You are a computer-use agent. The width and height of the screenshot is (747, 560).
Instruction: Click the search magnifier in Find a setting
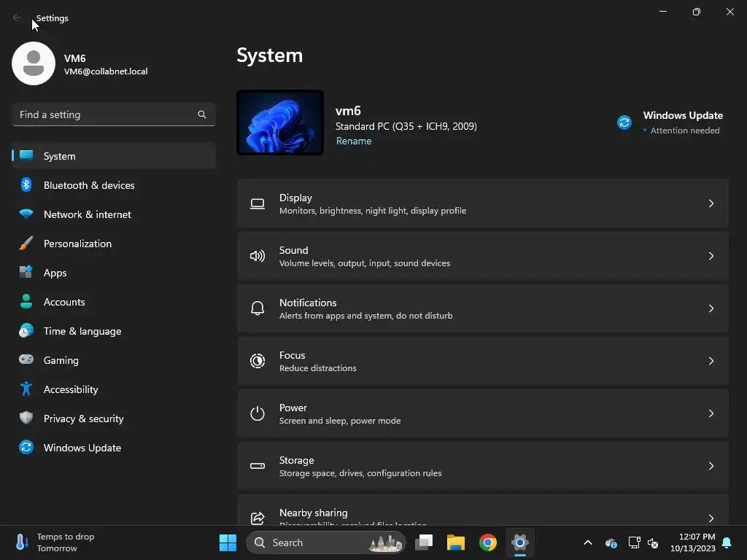202,114
